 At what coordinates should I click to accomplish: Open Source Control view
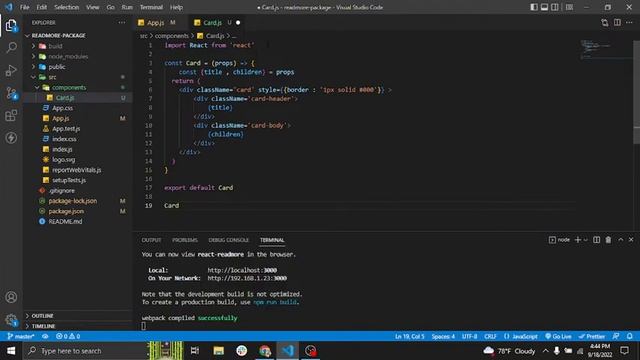11,93
